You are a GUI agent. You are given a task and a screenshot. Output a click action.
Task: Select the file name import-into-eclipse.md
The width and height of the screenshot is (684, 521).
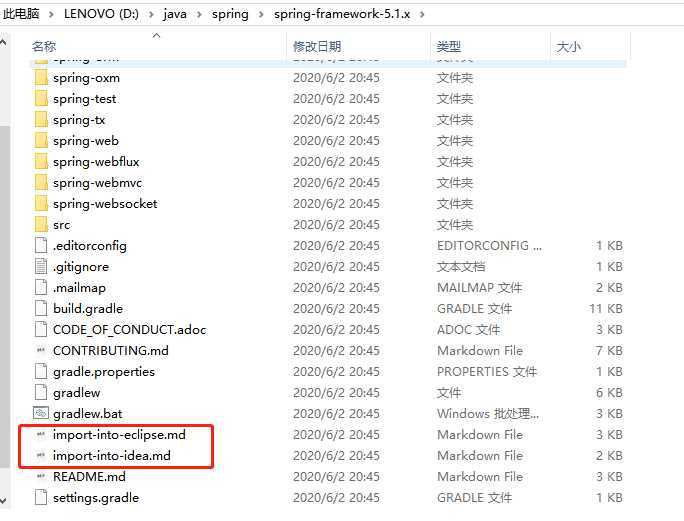pyautogui.click(x=119, y=435)
